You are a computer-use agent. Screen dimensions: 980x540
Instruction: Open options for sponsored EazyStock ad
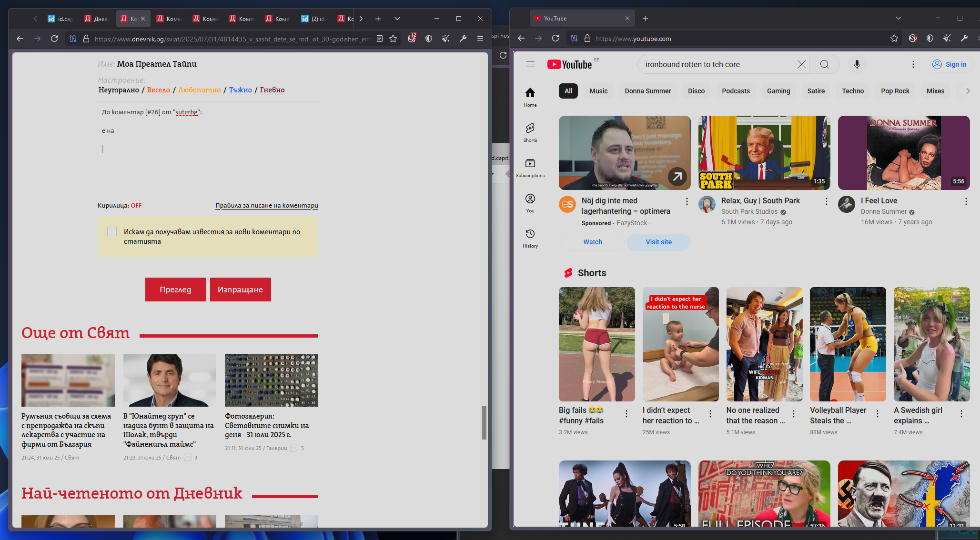click(x=687, y=201)
